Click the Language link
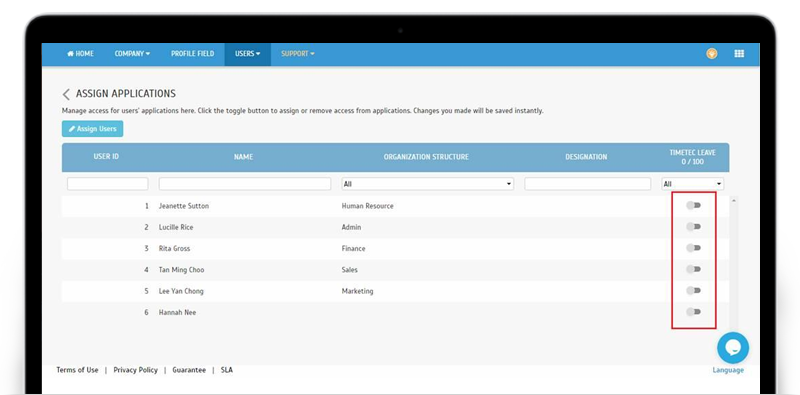 click(x=728, y=370)
